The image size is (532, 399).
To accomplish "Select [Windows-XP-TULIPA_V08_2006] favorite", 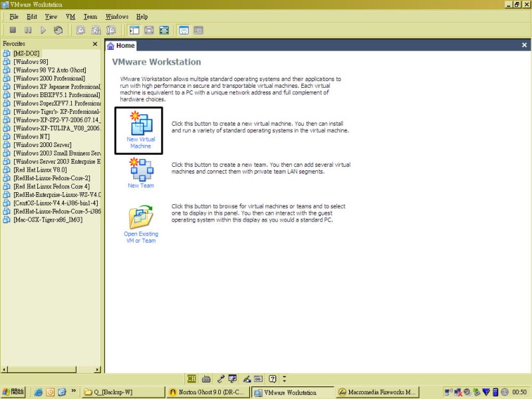I will point(57,128).
